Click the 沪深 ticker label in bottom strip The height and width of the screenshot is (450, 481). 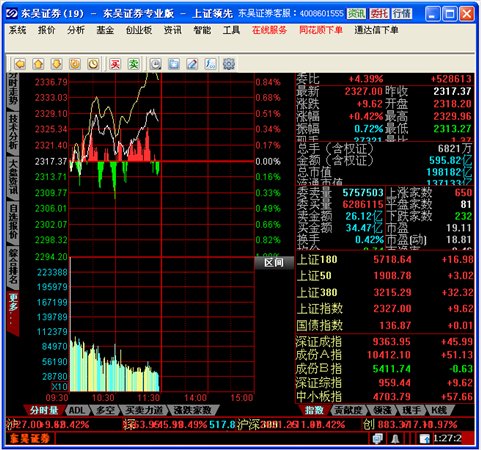pyautogui.click(x=248, y=425)
